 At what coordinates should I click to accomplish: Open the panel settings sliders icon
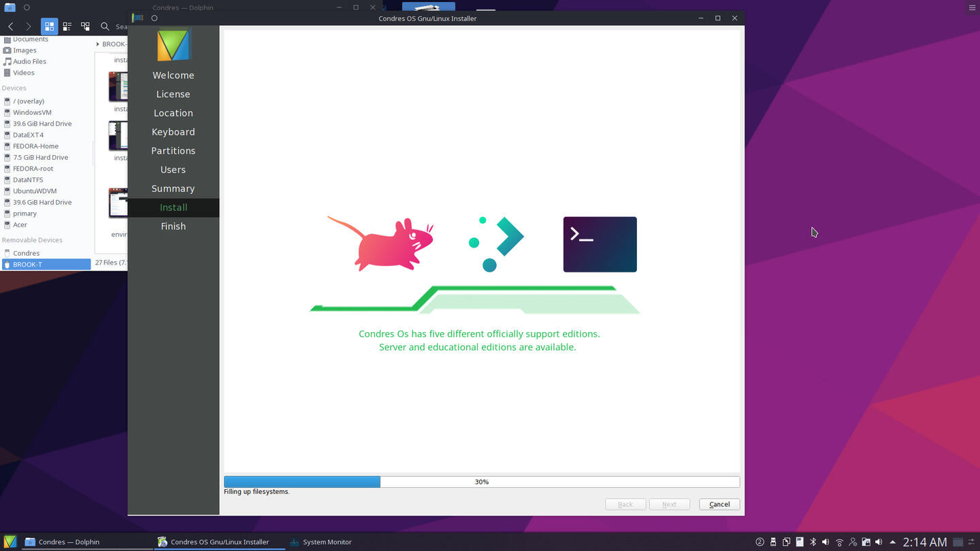(x=972, y=542)
